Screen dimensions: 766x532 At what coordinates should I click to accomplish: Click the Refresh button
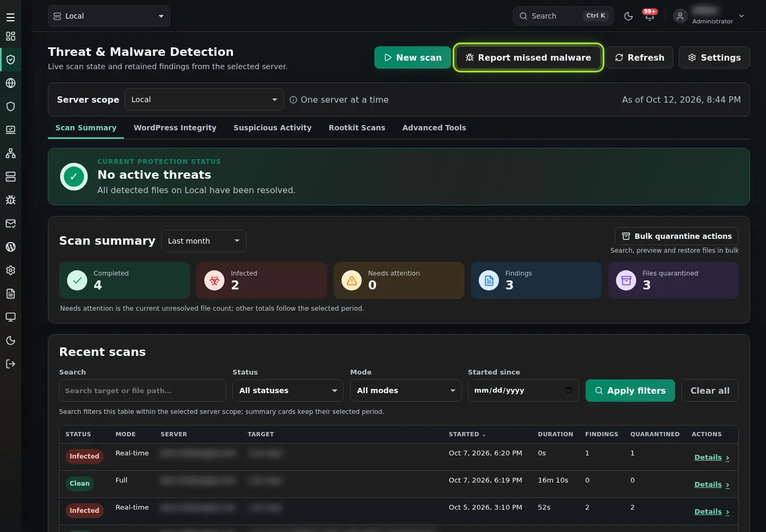(640, 57)
